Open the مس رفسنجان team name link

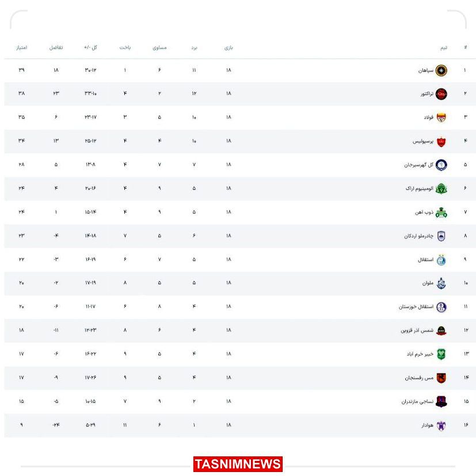click(418, 378)
